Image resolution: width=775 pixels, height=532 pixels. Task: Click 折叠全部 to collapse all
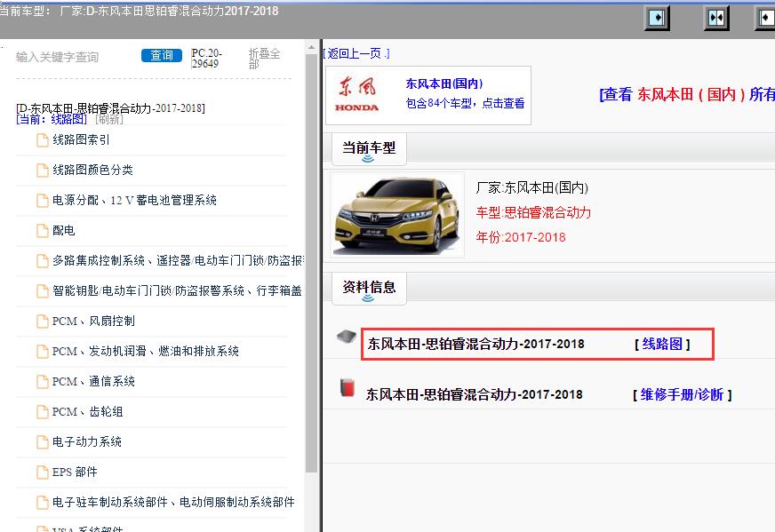pyautogui.click(x=265, y=59)
